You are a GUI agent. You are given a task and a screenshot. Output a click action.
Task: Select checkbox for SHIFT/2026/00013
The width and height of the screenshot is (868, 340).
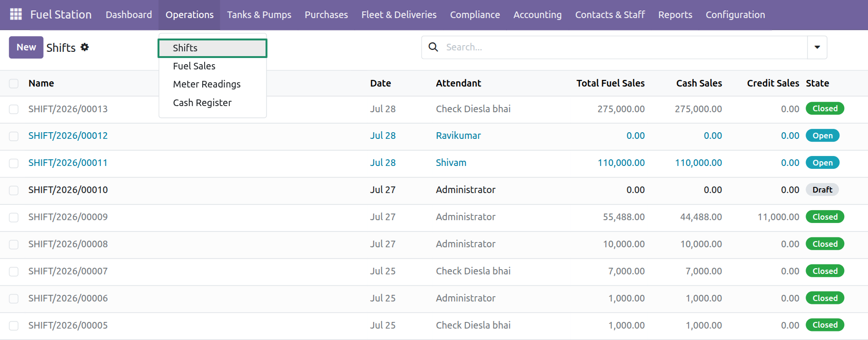click(x=14, y=109)
